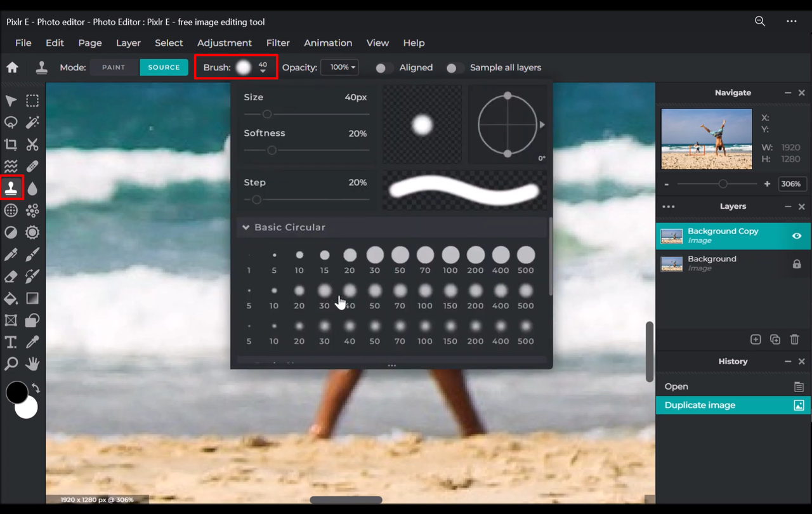
Task: Choose the Liquify tool
Action: click(10, 166)
